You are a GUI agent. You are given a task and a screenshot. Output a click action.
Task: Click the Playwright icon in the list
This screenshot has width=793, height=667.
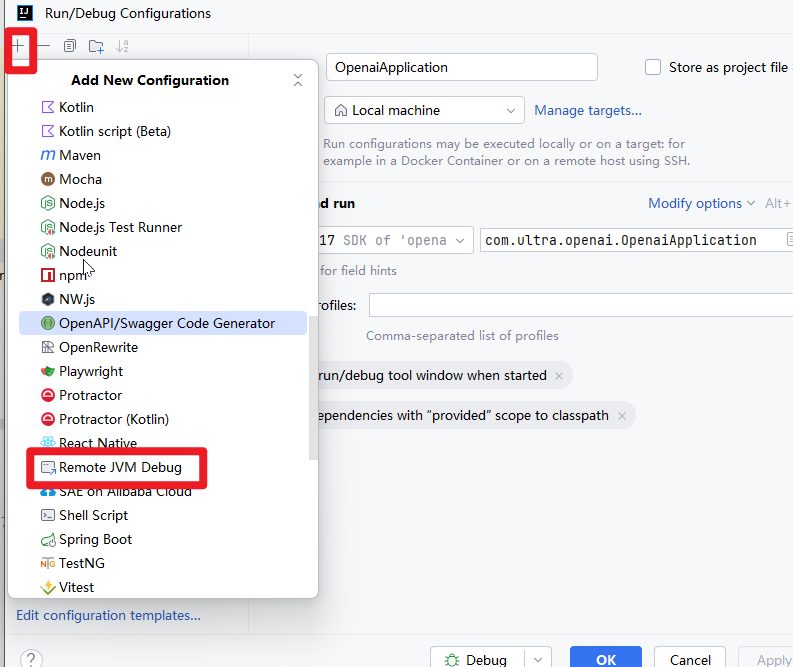(48, 371)
